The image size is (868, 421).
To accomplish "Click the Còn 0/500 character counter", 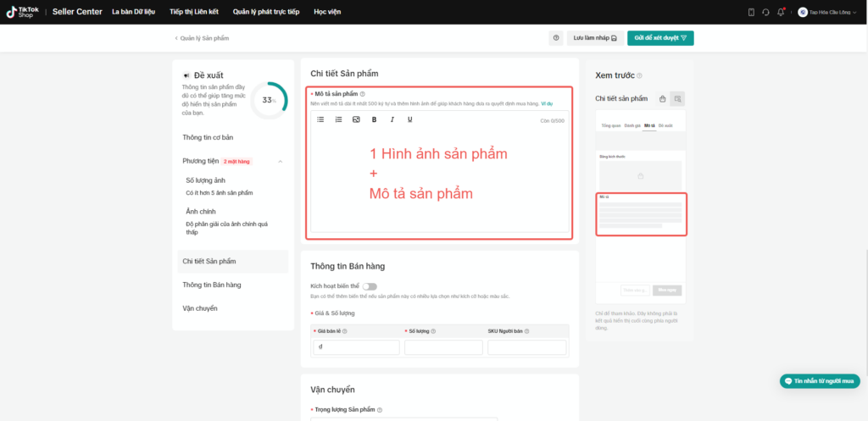I will tap(553, 120).
